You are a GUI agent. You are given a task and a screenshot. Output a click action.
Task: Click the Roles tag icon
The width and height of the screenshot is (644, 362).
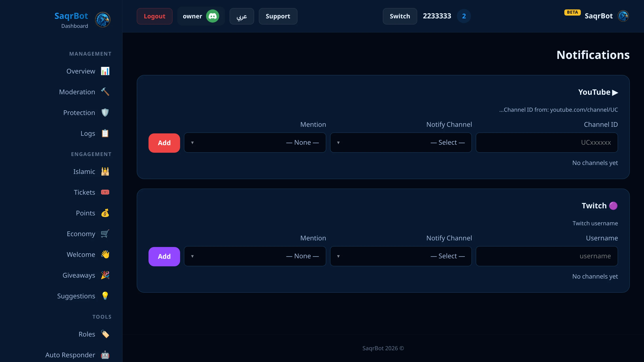(x=105, y=334)
